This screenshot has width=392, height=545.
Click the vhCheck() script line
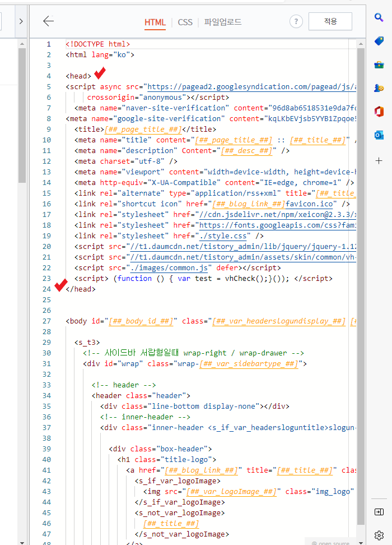(203, 279)
